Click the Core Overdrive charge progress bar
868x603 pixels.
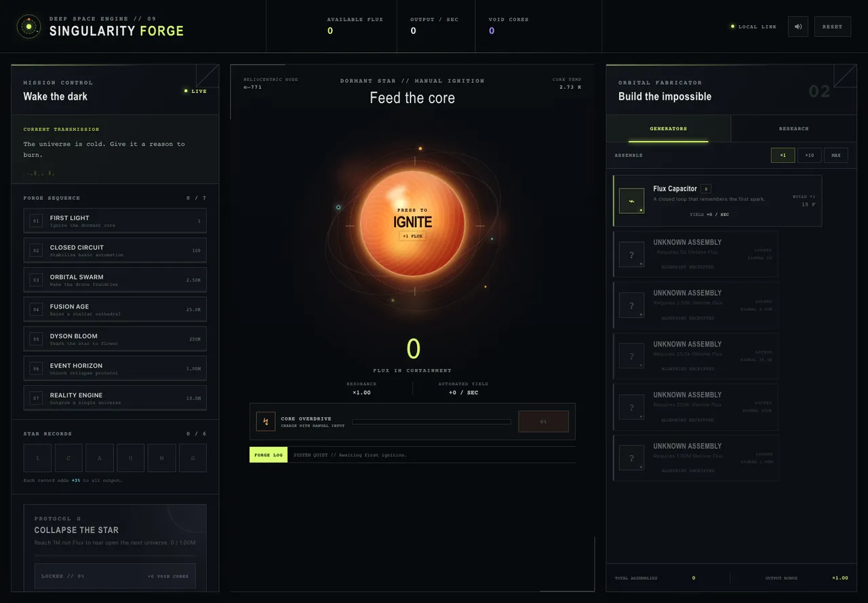(431, 422)
